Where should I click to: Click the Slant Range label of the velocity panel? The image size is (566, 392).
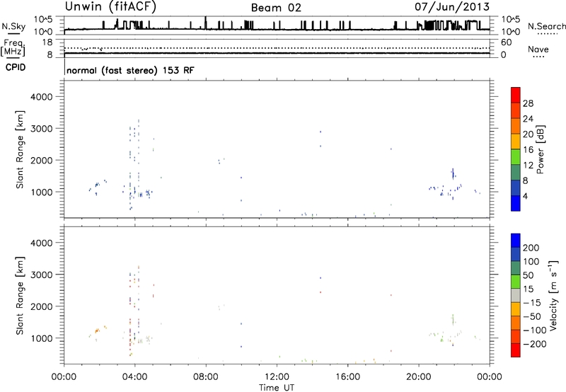20,295
